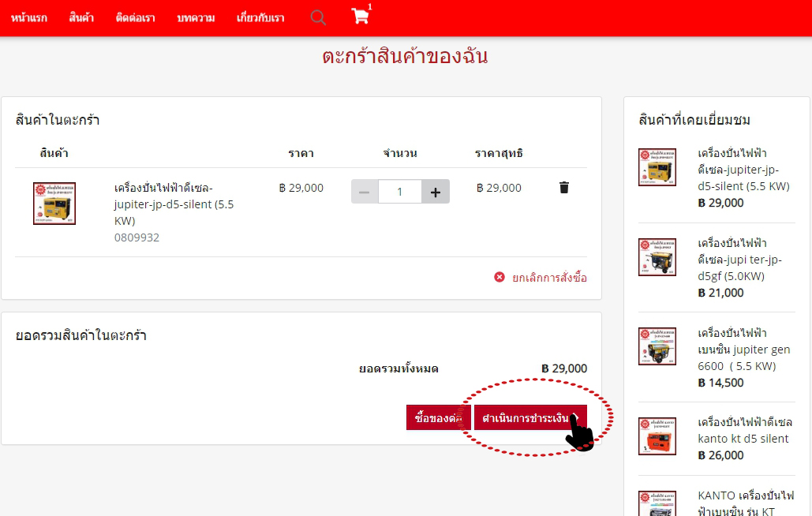Screen dimensions: 812x516
Task: Open the cart product name jupiter-jp-d5-silent link
Action: [174, 204]
